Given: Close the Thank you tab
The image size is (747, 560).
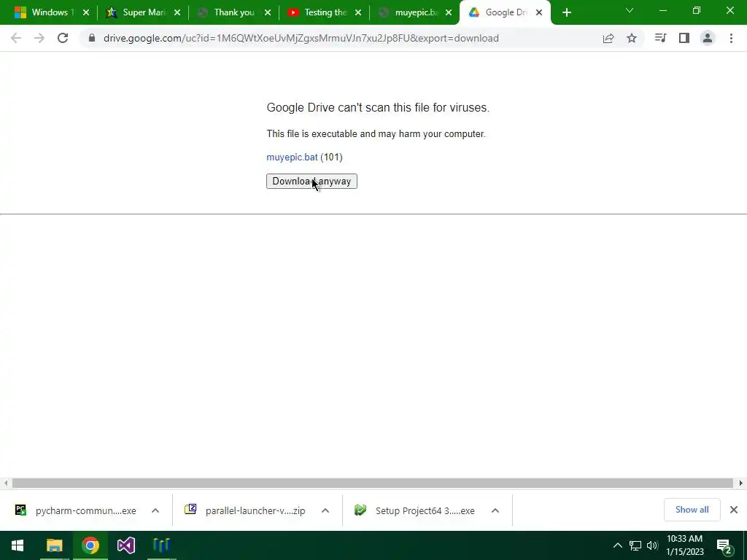Looking at the screenshot, I should 267,13.
